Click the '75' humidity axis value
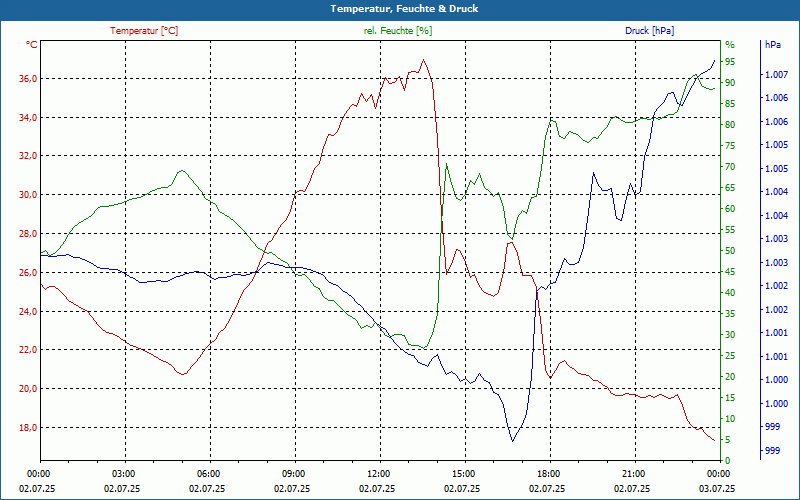 [730, 146]
